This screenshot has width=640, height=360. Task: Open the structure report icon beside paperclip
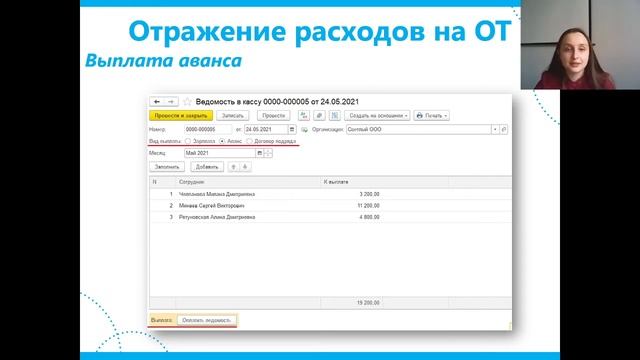pos(335,116)
